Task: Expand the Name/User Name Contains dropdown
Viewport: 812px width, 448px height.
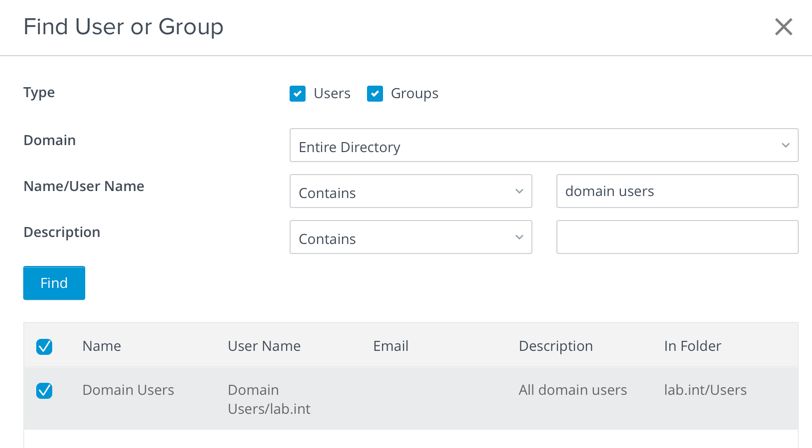Action: [410, 192]
